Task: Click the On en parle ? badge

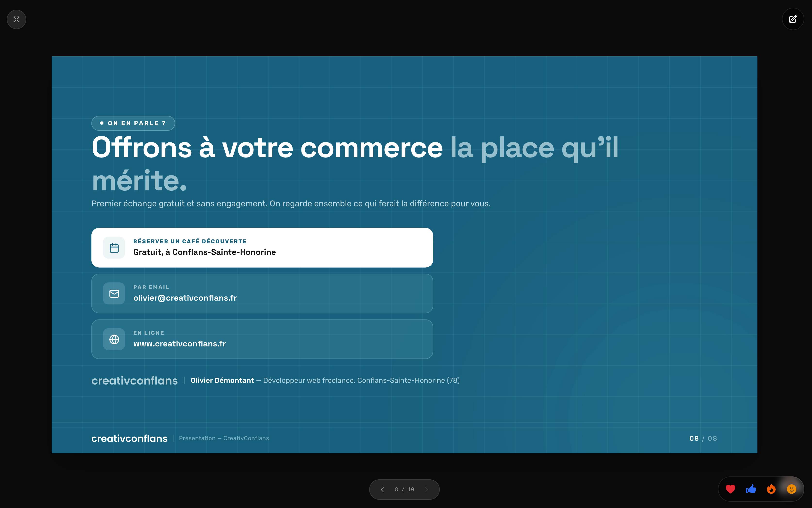Action: point(133,123)
